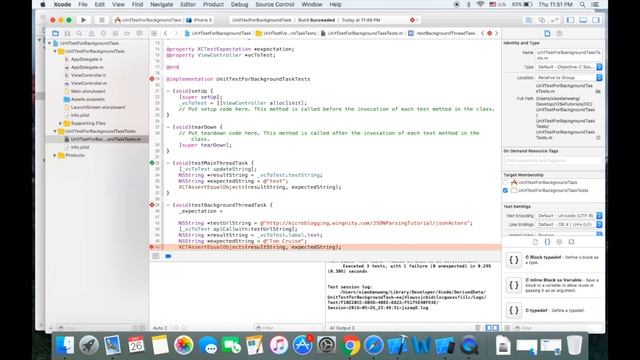Open the Product menu
The height and width of the screenshot is (360, 640).
213,4
